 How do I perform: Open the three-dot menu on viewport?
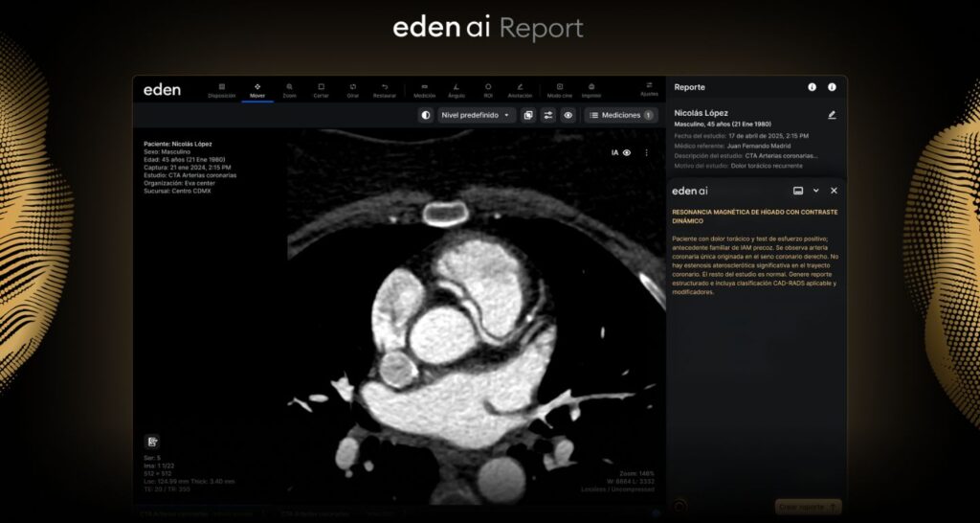pyautogui.click(x=646, y=152)
